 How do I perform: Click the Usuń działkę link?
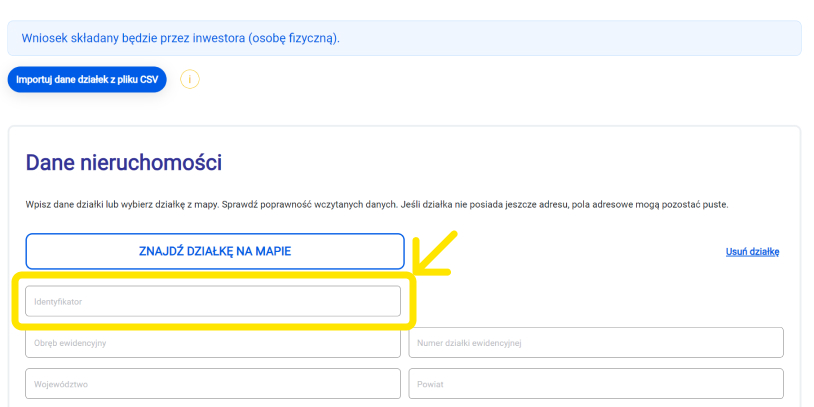point(752,251)
